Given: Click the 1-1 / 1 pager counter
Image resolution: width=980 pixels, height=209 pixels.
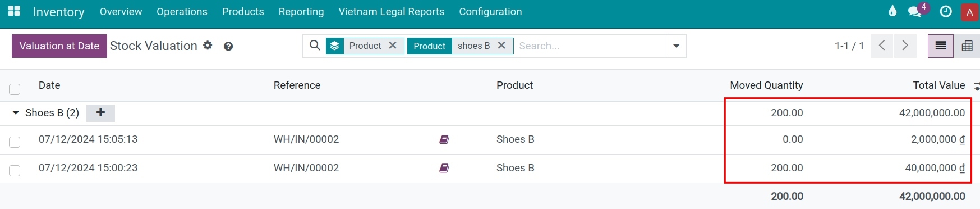Looking at the screenshot, I should 849,46.
